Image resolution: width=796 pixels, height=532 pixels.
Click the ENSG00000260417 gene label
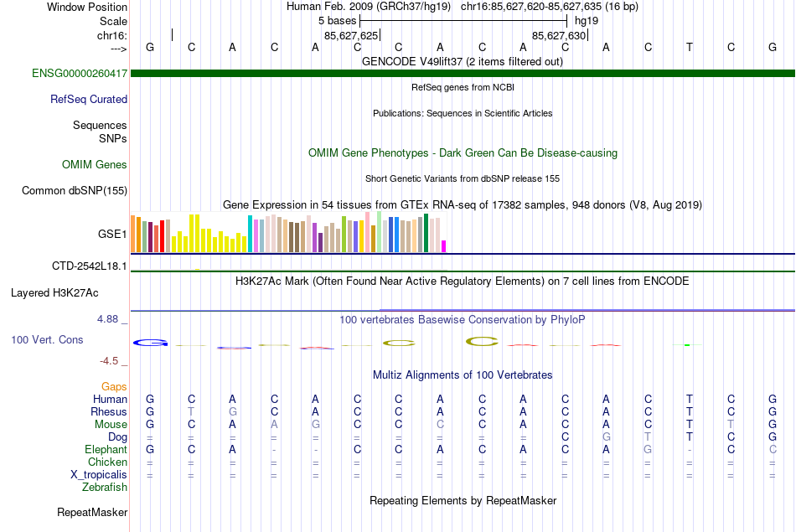click(80, 73)
